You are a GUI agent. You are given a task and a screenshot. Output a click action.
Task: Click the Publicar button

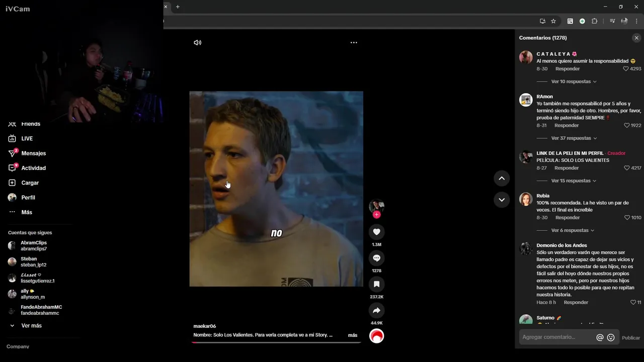click(x=631, y=338)
